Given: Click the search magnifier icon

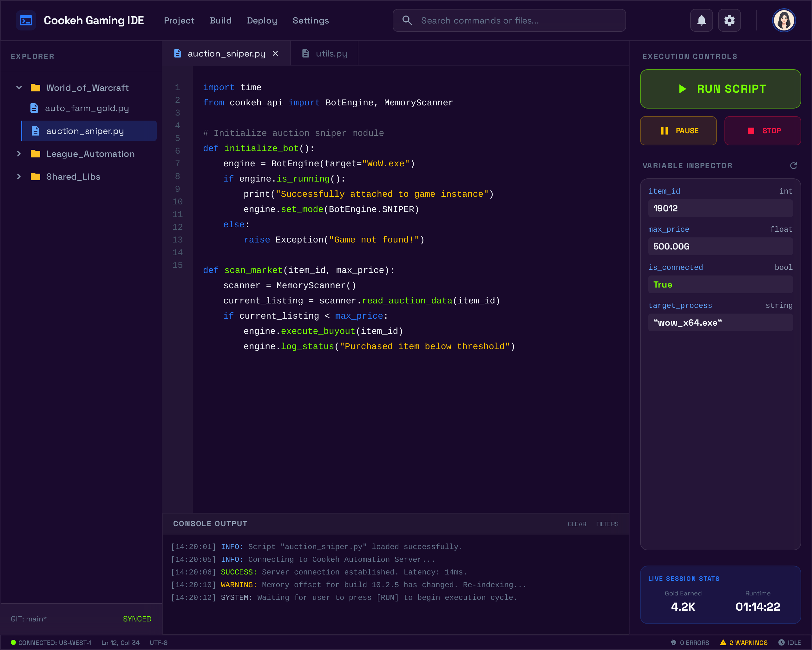Looking at the screenshot, I should 407,20.
